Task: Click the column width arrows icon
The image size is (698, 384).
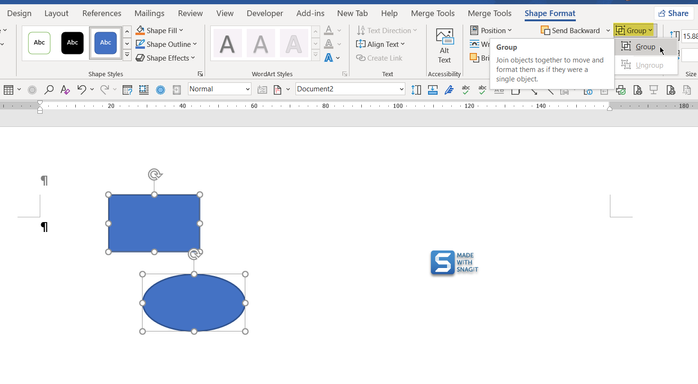Action: (416, 90)
